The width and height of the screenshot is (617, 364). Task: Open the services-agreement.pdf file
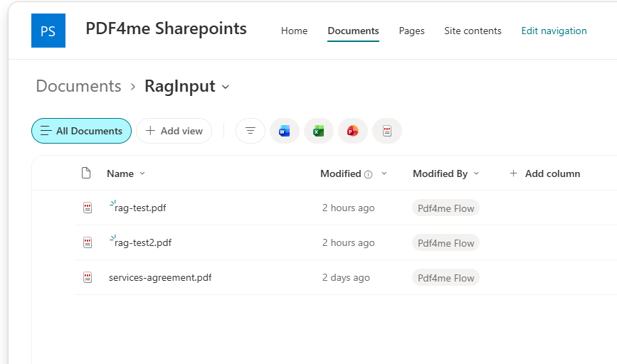(x=160, y=277)
